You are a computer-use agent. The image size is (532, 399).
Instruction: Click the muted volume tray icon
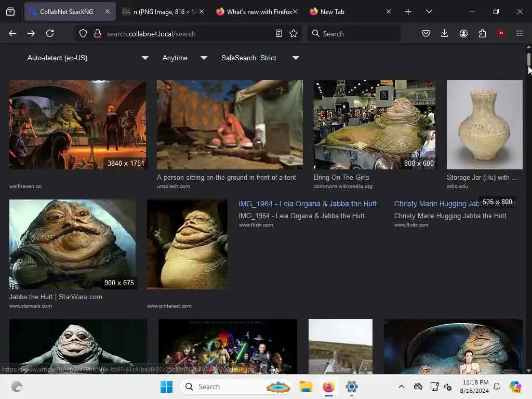coord(448,387)
